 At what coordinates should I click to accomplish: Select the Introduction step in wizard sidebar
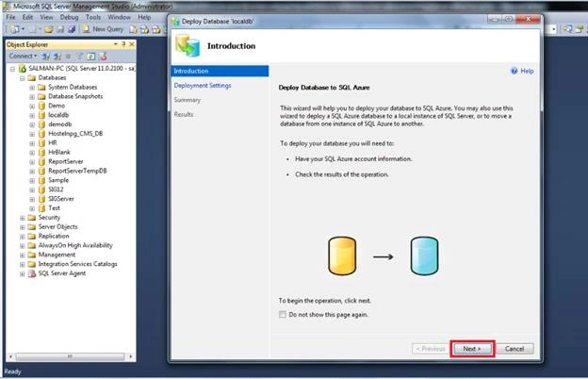click(x=220, y=71)
